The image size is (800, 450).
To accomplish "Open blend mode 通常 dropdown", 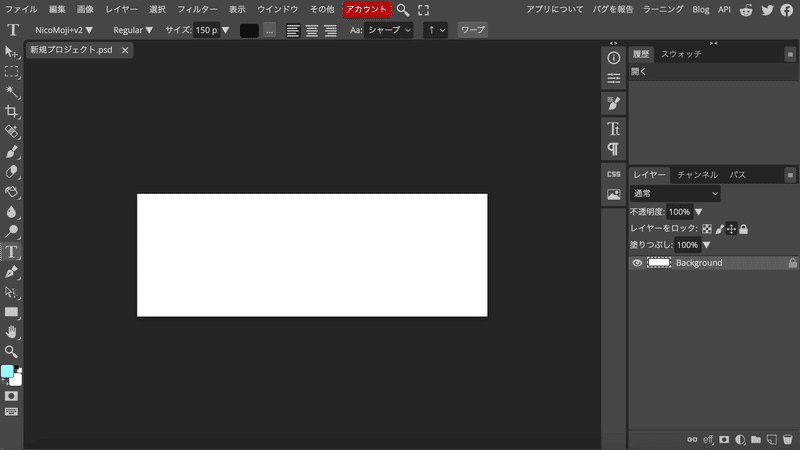I will (675, 194).
